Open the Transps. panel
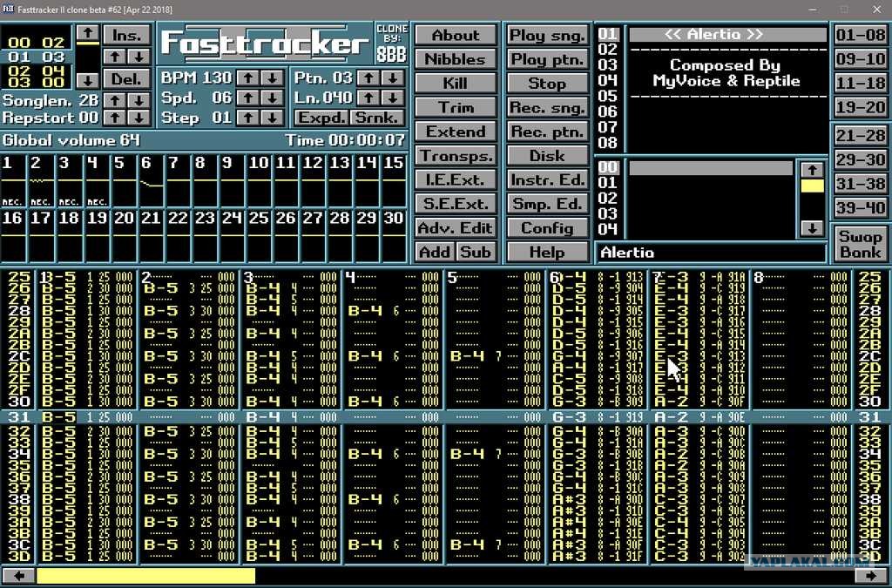 pos(456,156)
